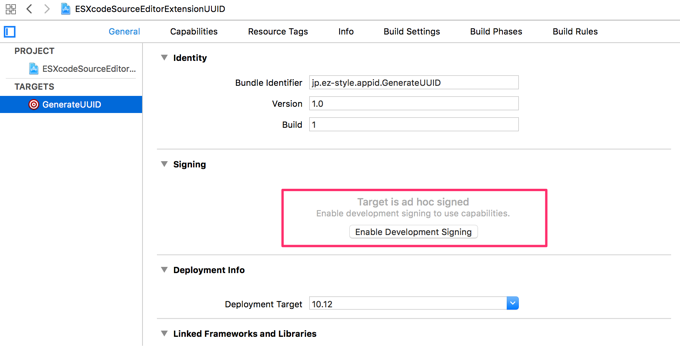Collapse the Deployment Info section

point(164,270)
